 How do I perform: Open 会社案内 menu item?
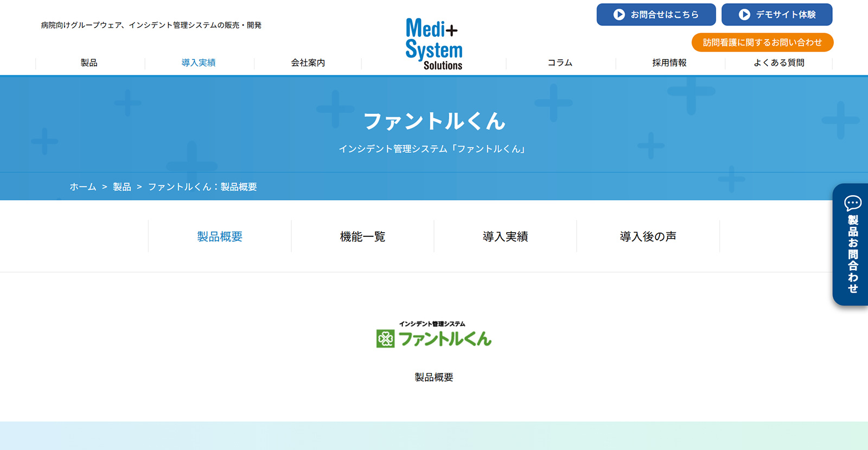click(308, 63)
